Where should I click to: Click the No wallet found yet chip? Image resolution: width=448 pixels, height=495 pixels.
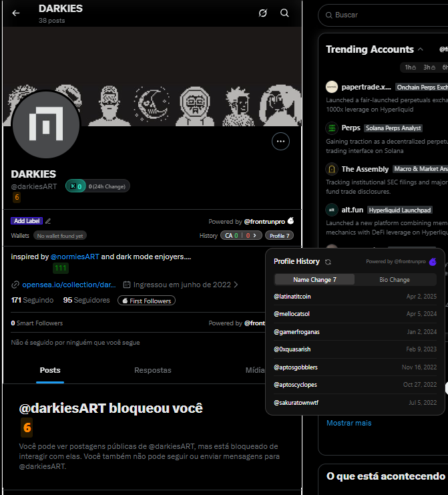tap(60, 236)
